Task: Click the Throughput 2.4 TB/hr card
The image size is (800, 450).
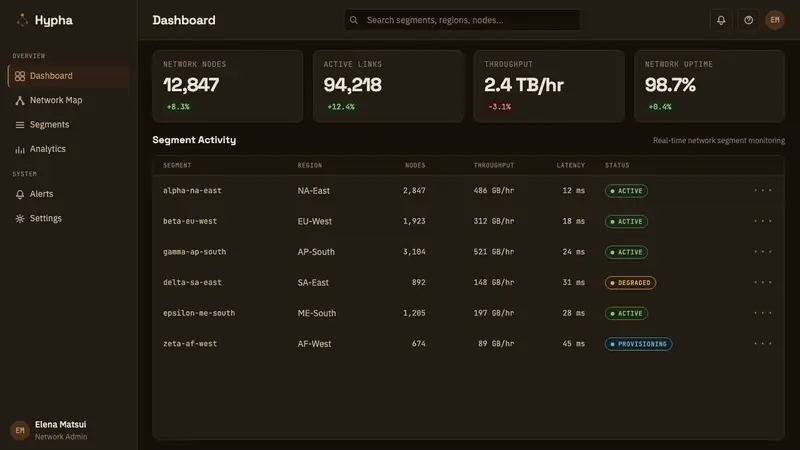Action: tap(549, 86)
